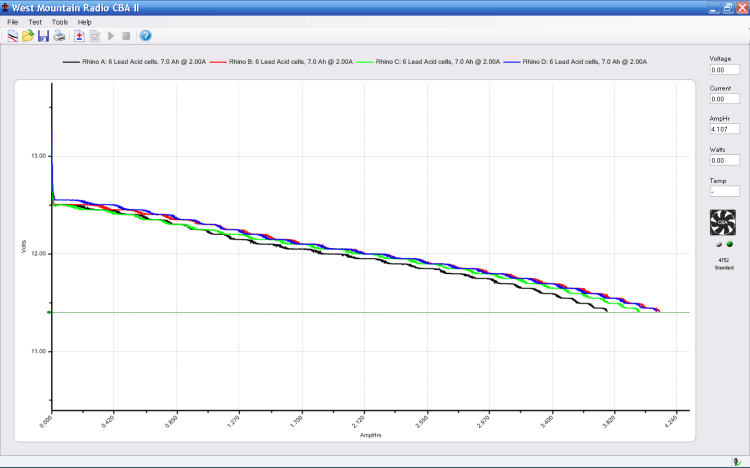The image size is (750, 468).
Task: Click the AmpHr value field
Action: [x=724, y=130]
